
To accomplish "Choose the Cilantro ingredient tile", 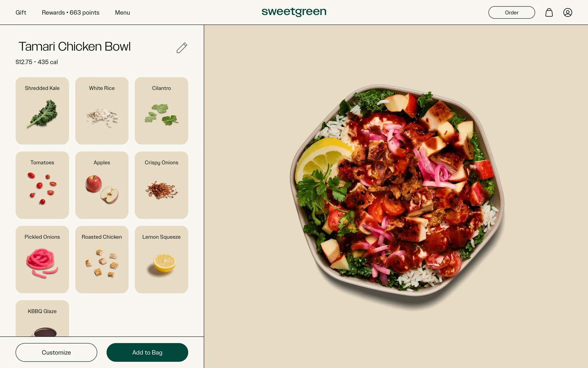I will tap(161, 111).
